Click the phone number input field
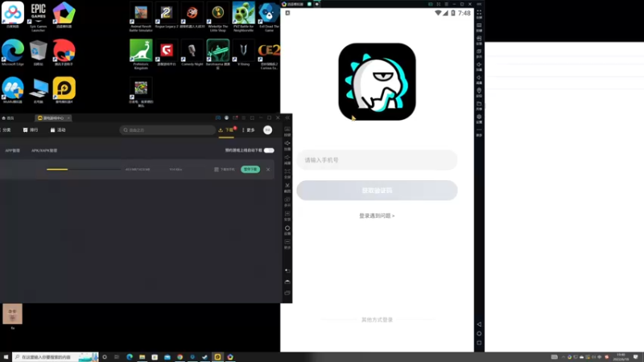Screen dimensions: 644x362 [377, 160]
